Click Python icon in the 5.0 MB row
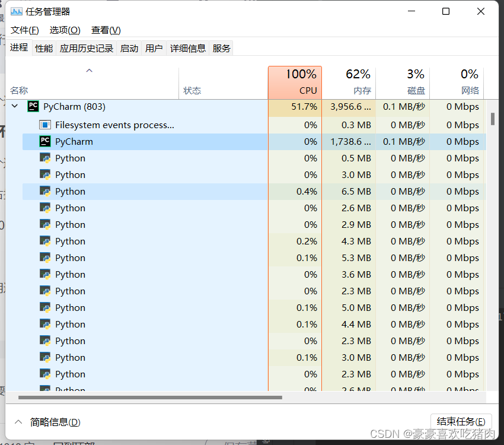Viewport: 504px width, 445px height. click(x=45, y=307)
